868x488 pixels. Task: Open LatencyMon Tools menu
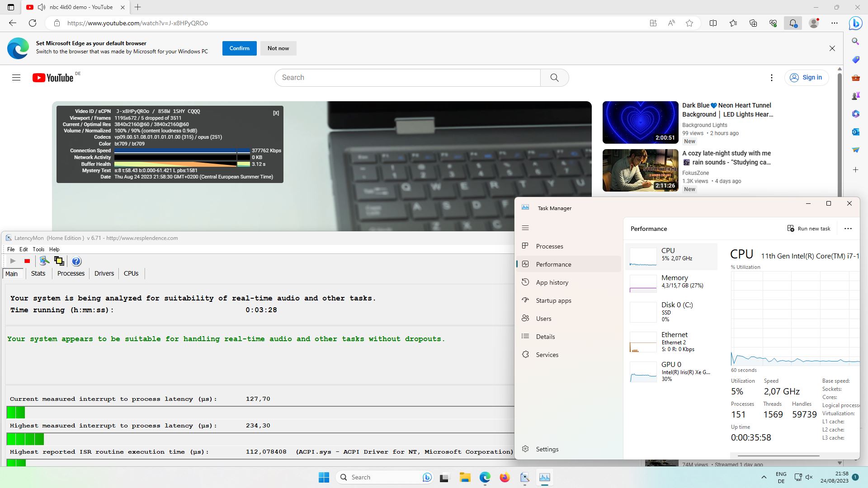tap(38, 249)
